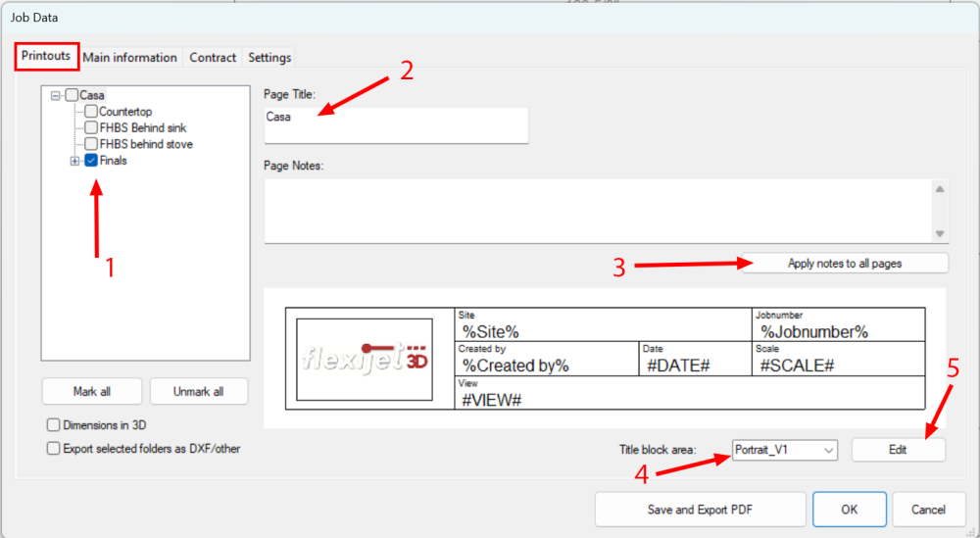
Task: Check the FHBS Behind sink checkbox
Action: click(x=91, y=127)
